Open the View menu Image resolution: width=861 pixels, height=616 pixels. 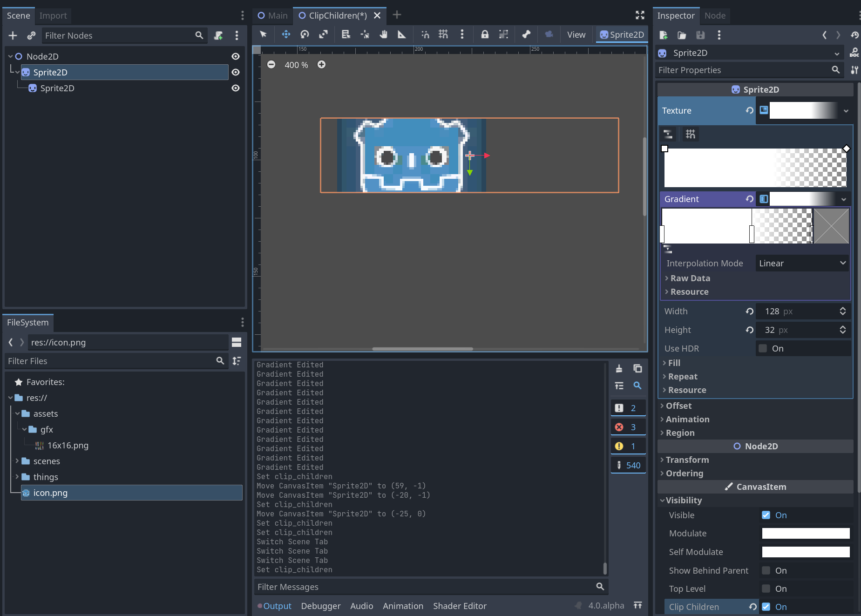576,34
